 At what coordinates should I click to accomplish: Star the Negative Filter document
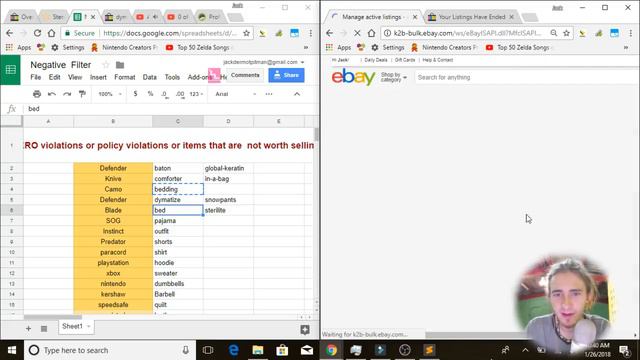click(106, 65)
